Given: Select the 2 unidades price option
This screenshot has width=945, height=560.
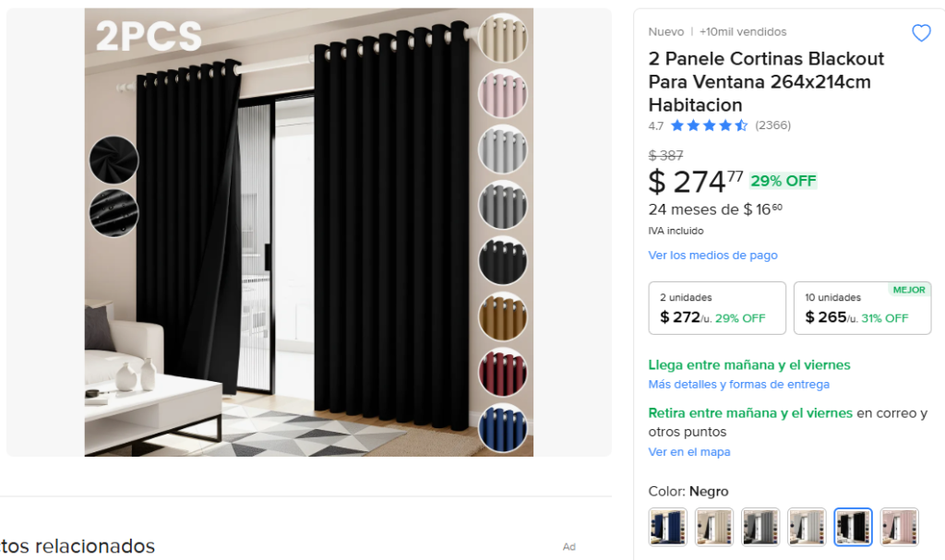Looking at the screenshot, I should (717, 308).
